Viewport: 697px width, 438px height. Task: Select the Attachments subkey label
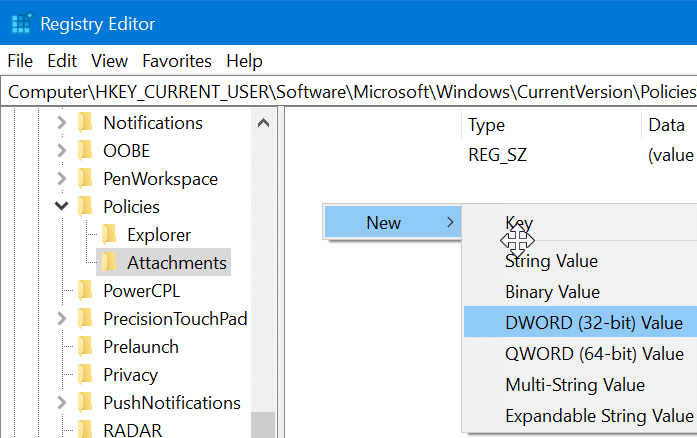coord(177,263)
